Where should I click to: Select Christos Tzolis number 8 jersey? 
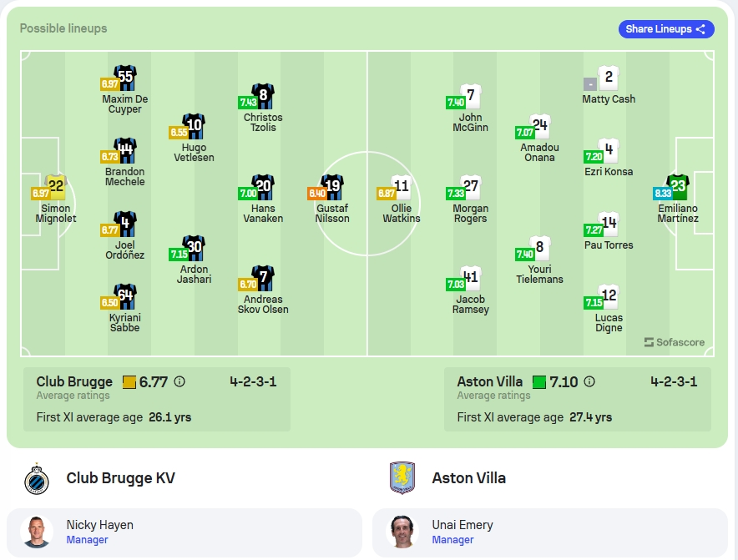263,95
